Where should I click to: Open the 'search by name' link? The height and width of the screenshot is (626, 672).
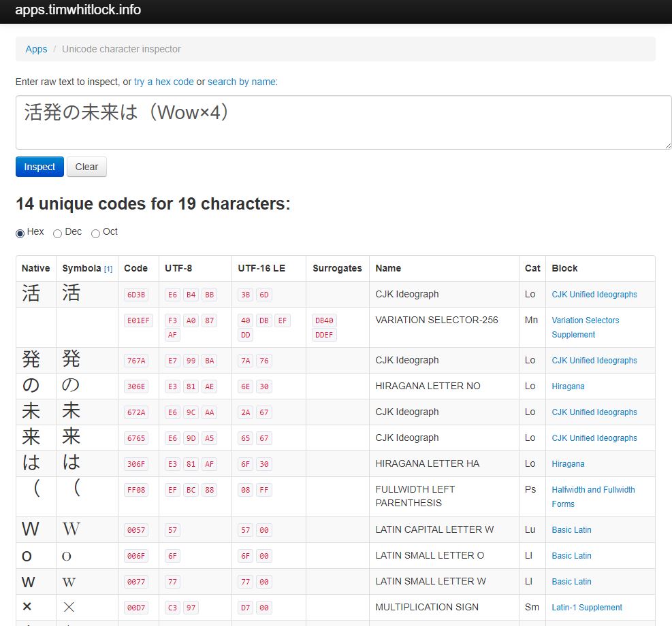tap(242, 82)
